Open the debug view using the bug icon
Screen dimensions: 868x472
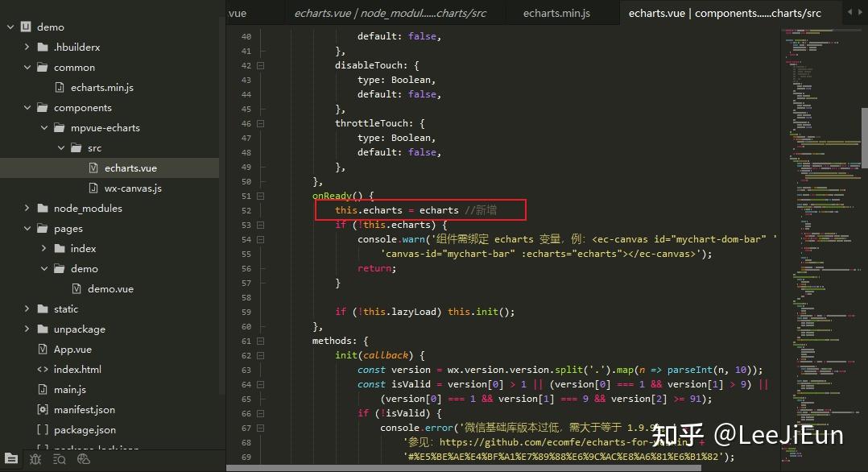(x=35, y=459)
